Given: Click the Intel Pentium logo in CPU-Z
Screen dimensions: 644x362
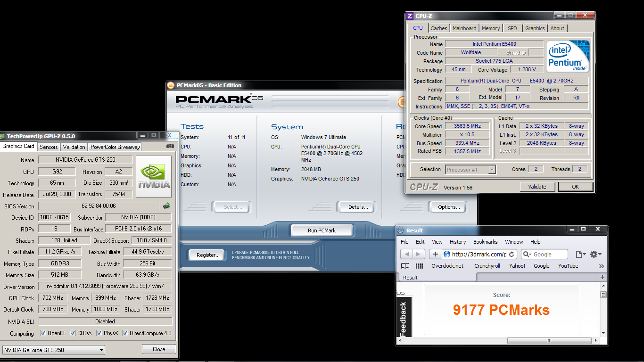Looking at the screenshot, I should click(568, 56).
